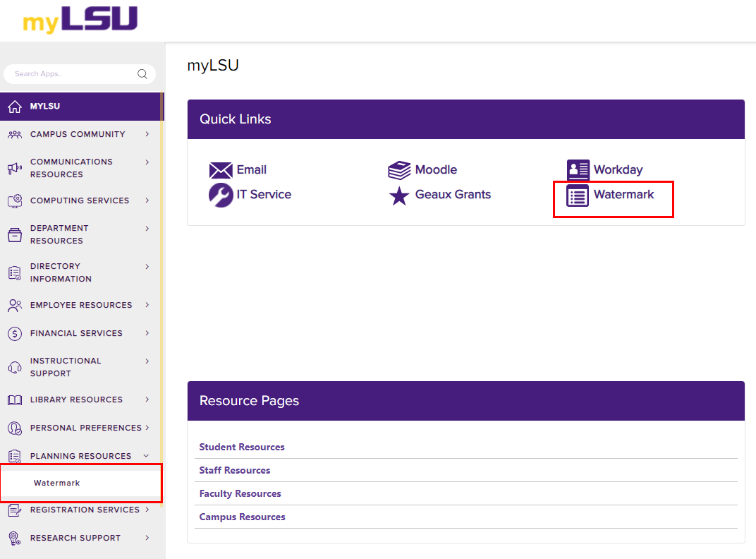The image size is (756, 559).
Task: Click the Library Resources book icon
Action: [x=15, y=400]
